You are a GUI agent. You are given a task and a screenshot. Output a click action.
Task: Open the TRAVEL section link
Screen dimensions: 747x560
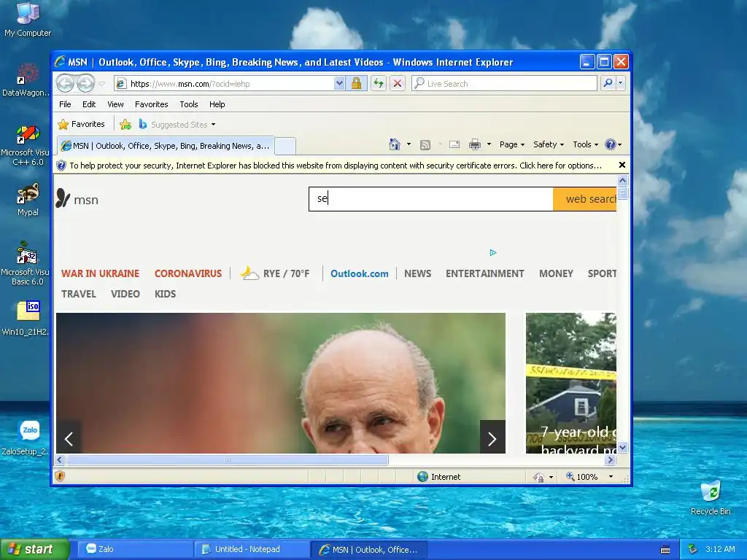pos(79,294)
